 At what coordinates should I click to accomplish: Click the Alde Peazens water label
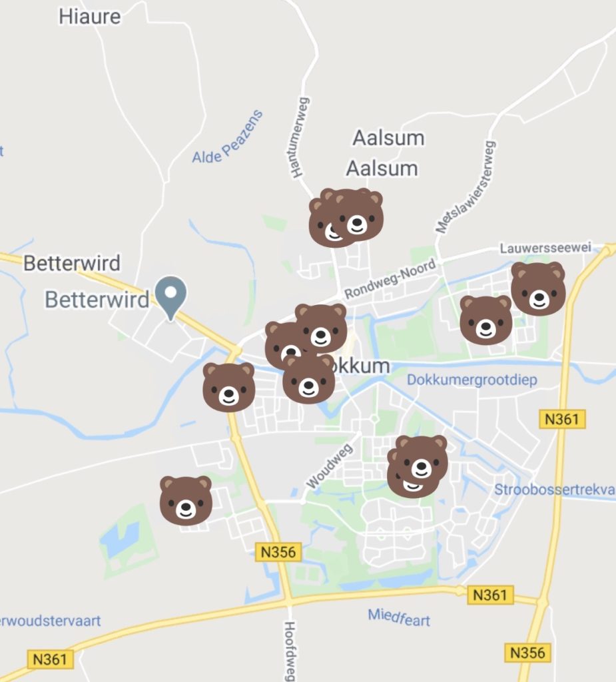coord(228,137)
